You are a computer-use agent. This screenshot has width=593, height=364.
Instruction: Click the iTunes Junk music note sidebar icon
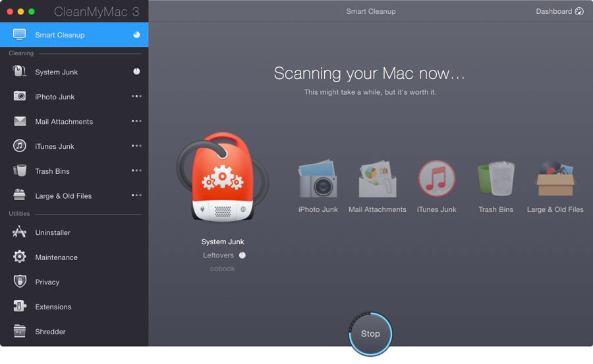tap(20, 145)
